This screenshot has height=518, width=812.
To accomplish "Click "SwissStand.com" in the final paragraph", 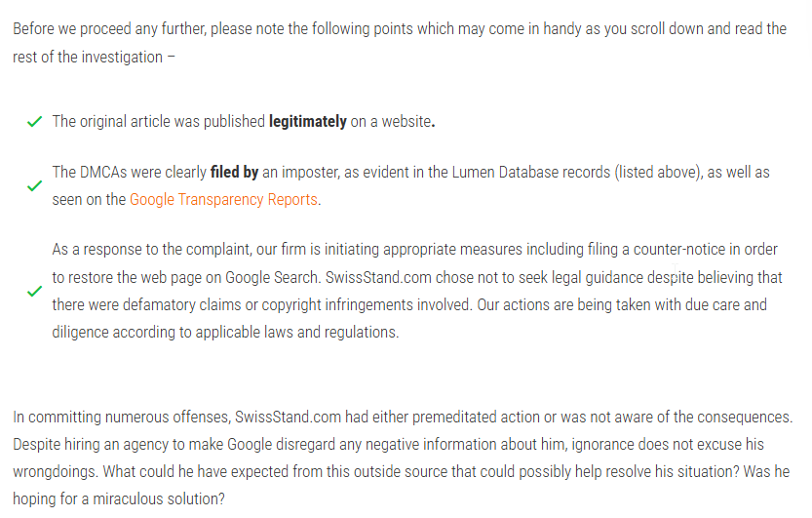I will pyautogui.click(x=288, y=417).
